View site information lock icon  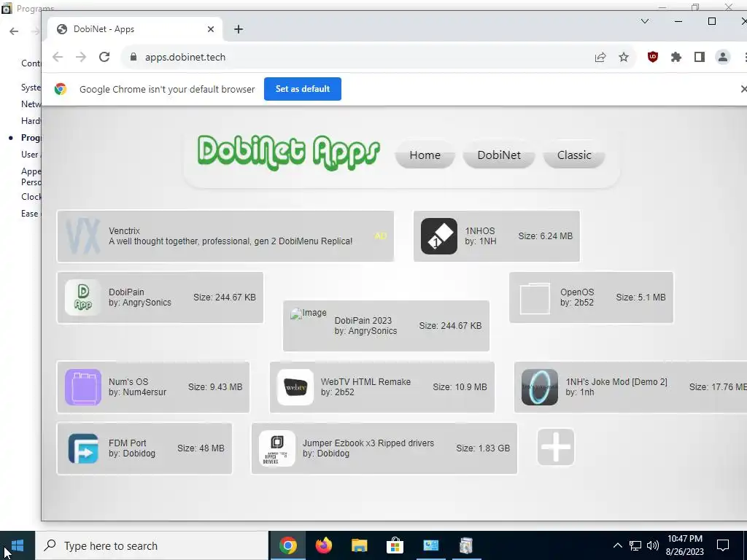(133, 57)
